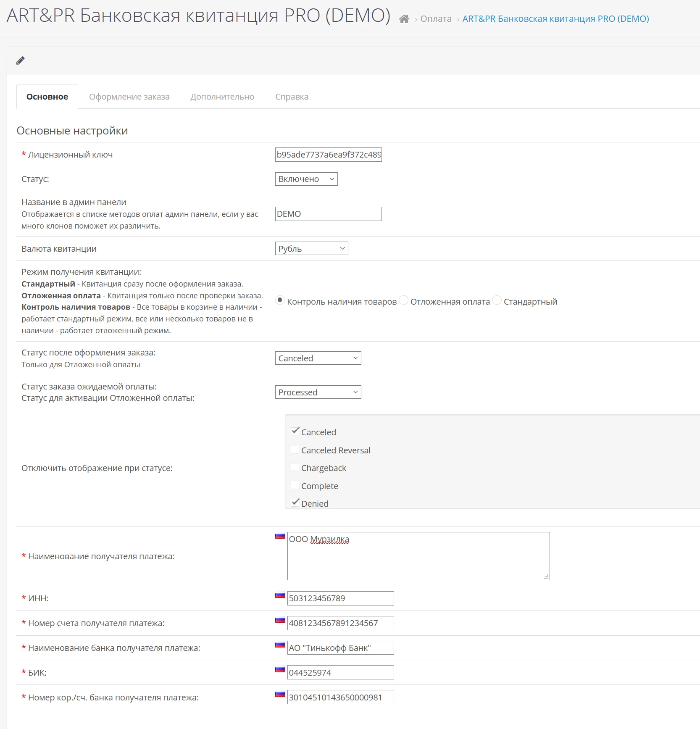The height and width of the screenshot is (729, 700).
Task: Open the Canceled order status dropdown
Action: [x=318, y=358]
